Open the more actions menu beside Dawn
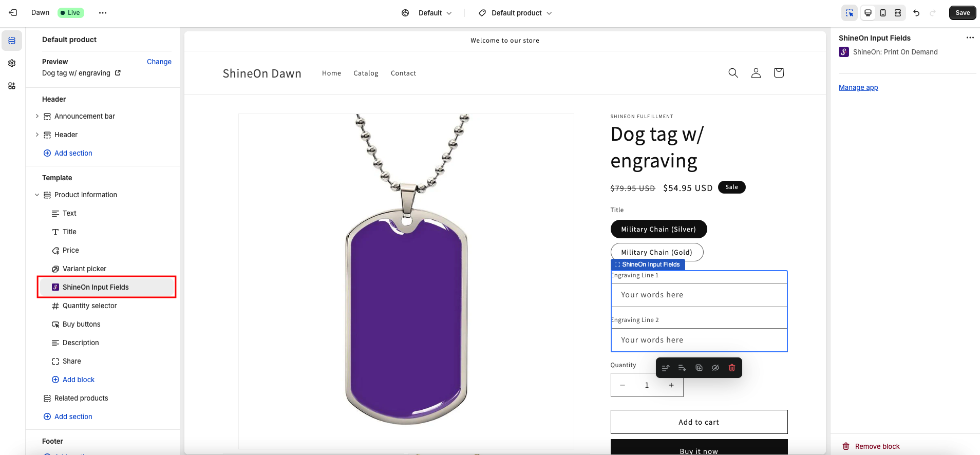This screenshot has width=980, height=455. [103, 13]
